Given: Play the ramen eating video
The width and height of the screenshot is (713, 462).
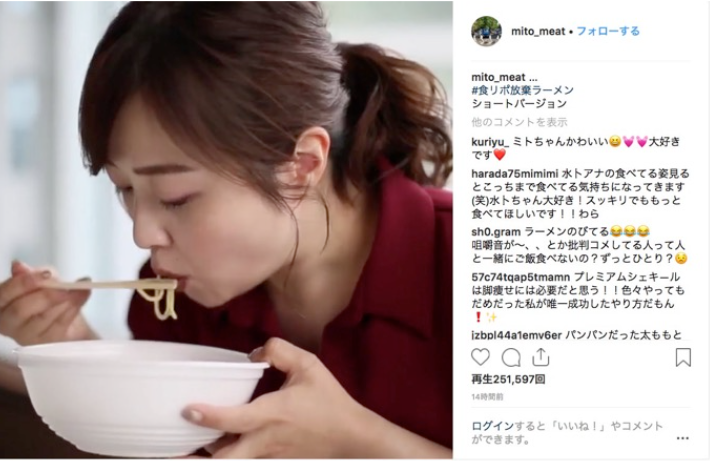Looking at the screenshot, I should click(x=226, y=230).
